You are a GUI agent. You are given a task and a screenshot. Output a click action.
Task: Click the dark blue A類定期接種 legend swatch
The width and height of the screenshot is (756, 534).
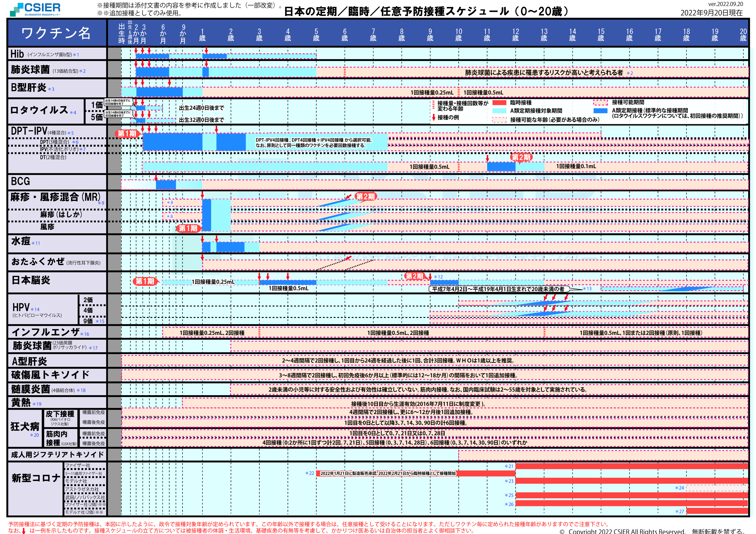600,111
